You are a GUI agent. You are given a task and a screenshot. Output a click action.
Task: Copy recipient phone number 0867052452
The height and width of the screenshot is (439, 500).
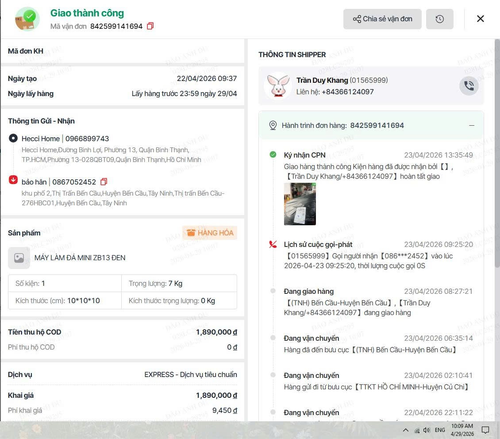pyautogui.click(x=104, y=182)
